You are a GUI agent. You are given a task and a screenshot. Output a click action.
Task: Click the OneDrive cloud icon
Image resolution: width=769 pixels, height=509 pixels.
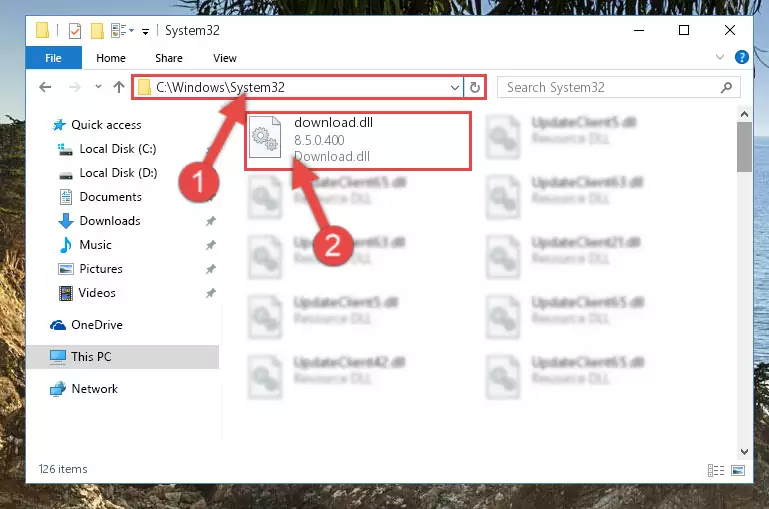58,325
